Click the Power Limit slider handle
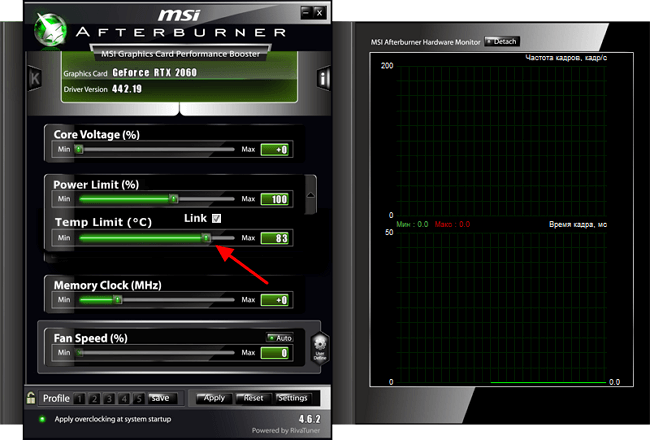The height and width of the screenshot is (440, 650). [x=174, y=199]
